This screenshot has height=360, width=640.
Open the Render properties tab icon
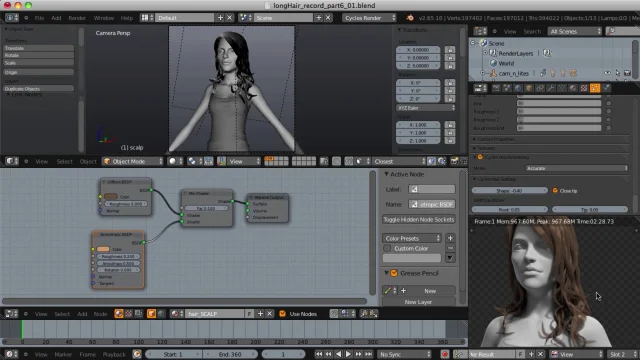[x=496, y=88]
